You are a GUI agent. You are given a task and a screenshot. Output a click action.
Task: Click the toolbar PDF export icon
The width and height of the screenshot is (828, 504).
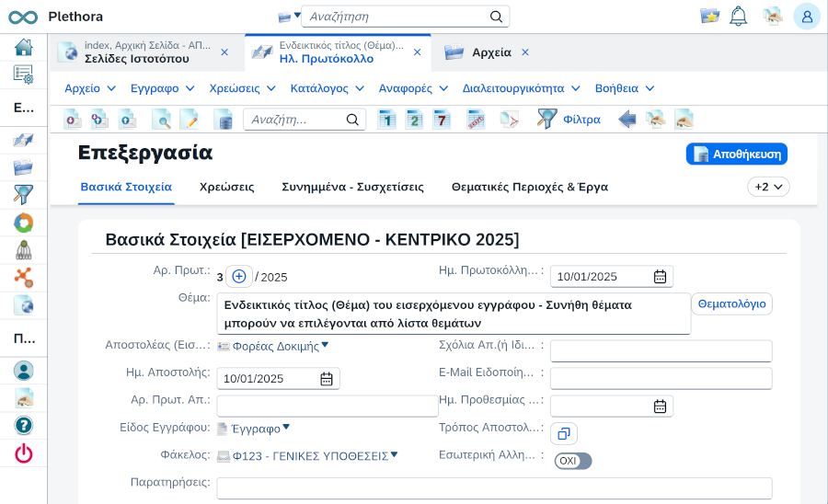coord(510,120)
